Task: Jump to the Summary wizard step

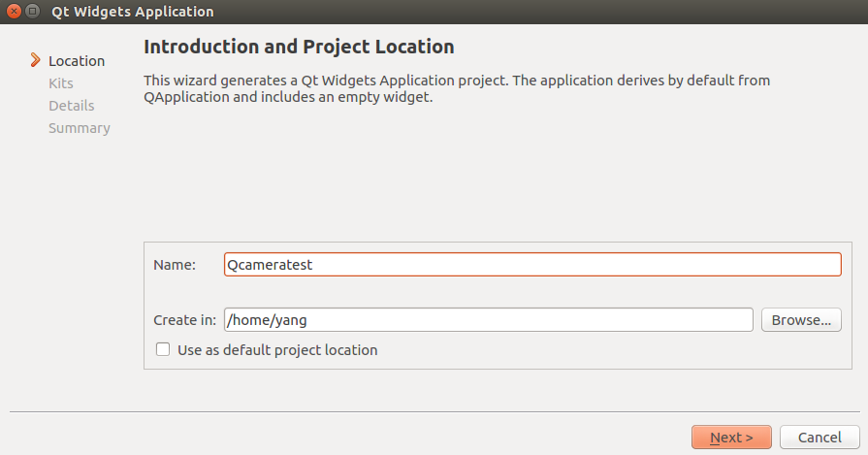Action: tap(80, 128)
